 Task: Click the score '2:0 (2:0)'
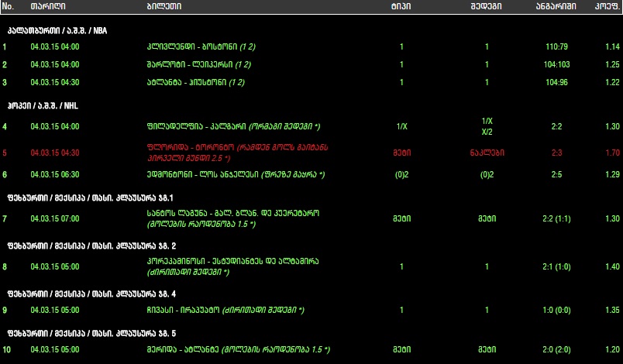[x=556, y=350]
